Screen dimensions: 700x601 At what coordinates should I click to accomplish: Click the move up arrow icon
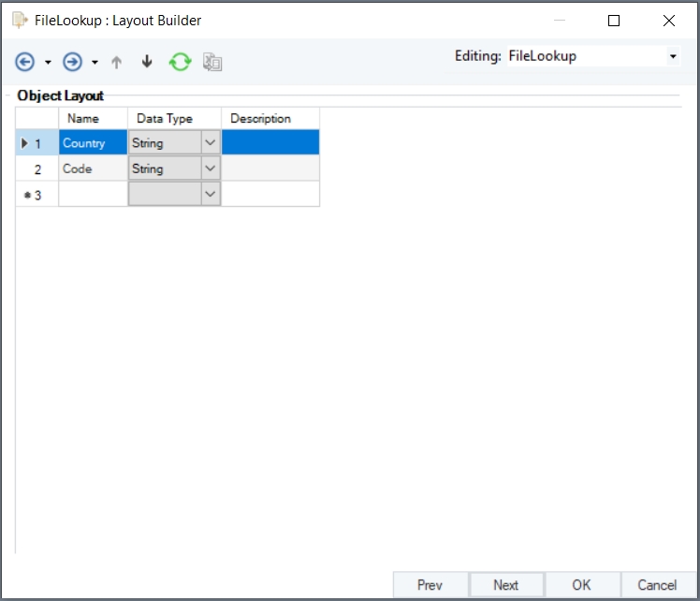[117, 63]
